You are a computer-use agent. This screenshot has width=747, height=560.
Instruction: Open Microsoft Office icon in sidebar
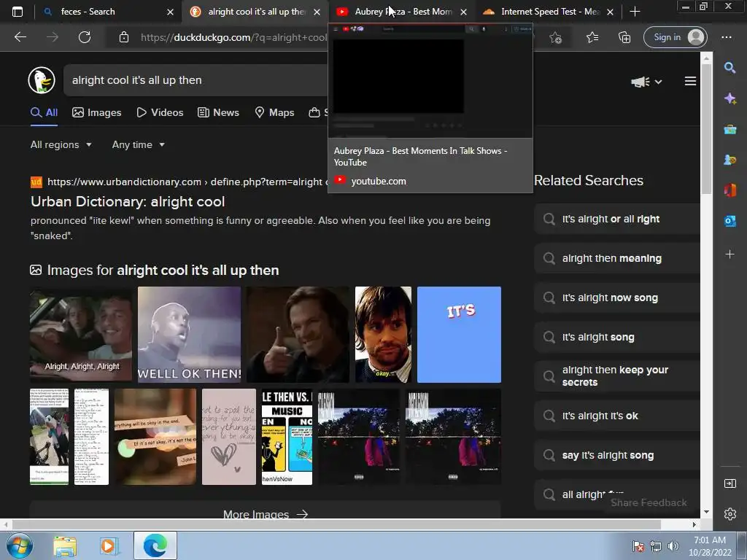729,190
